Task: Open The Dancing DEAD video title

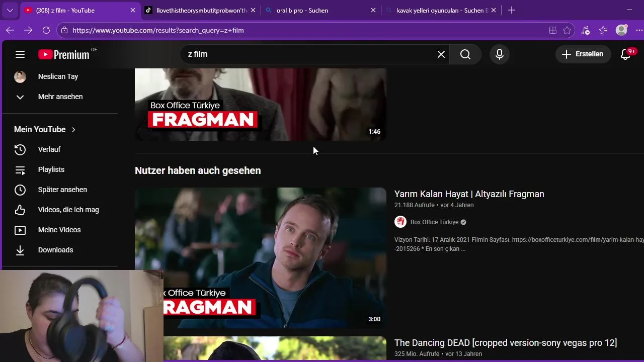Action: click(506, 343)
